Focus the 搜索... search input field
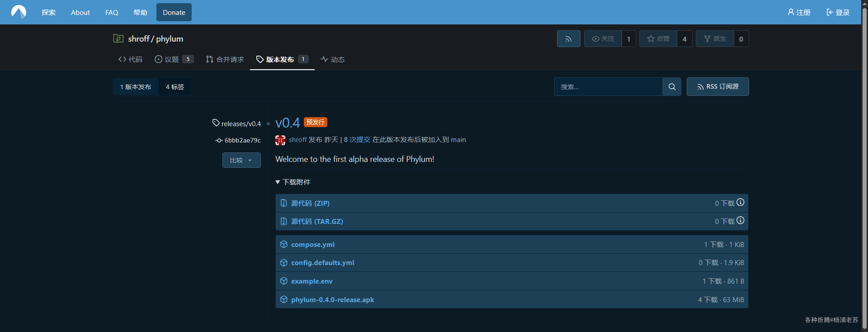The height and width of the screenshot is (332, 868). pyautogui.click(x=609, y=87)
